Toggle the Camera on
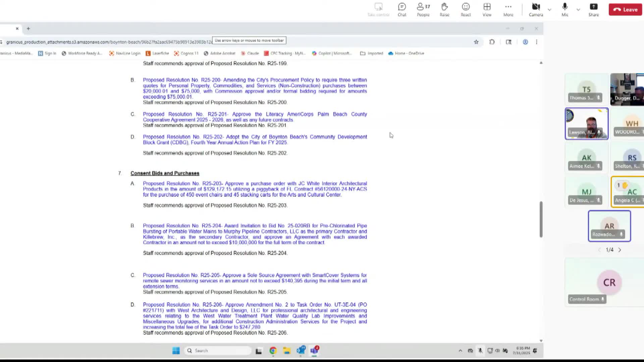644x362 pixels. click(536, 10)
